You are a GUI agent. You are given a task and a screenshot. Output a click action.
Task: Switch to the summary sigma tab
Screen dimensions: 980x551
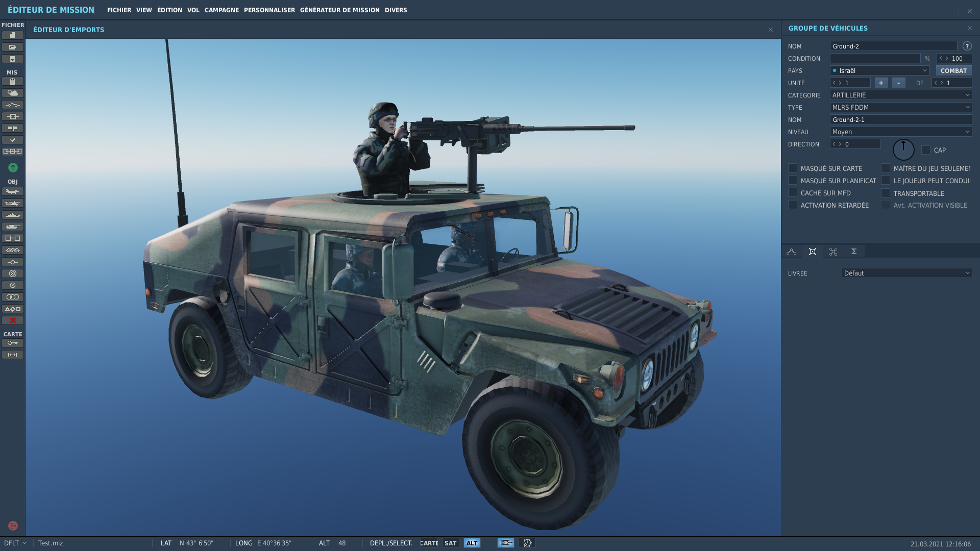point(854,252)
